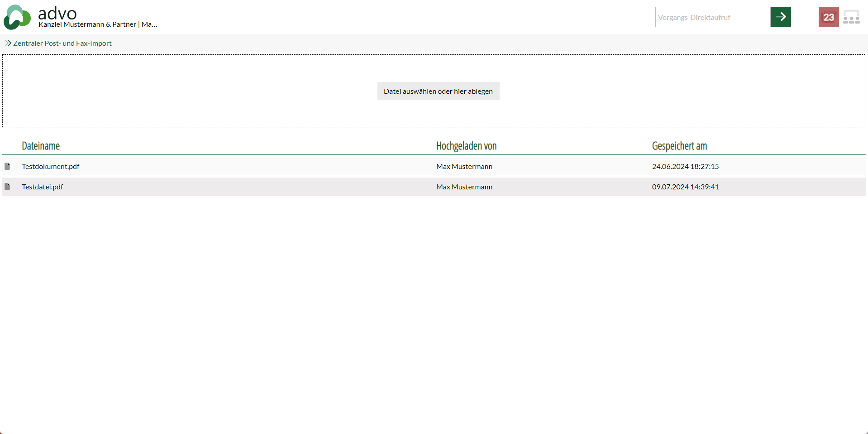The height and width of the screenshot is (434, 868).
Task: Select the 09.07.2024 14:39:41 timestamp cell
Action: [685, 187]
